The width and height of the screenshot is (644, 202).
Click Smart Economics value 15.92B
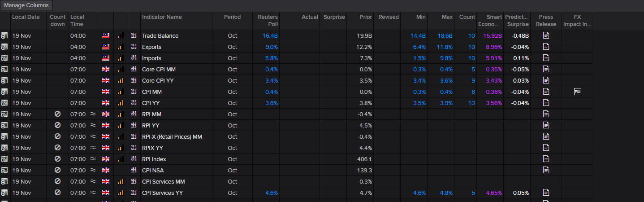[x=493, y=35]
